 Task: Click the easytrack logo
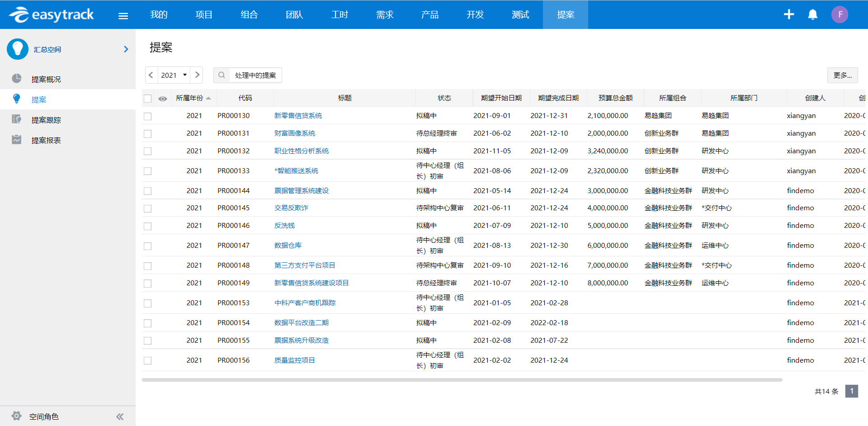[51, 14]
